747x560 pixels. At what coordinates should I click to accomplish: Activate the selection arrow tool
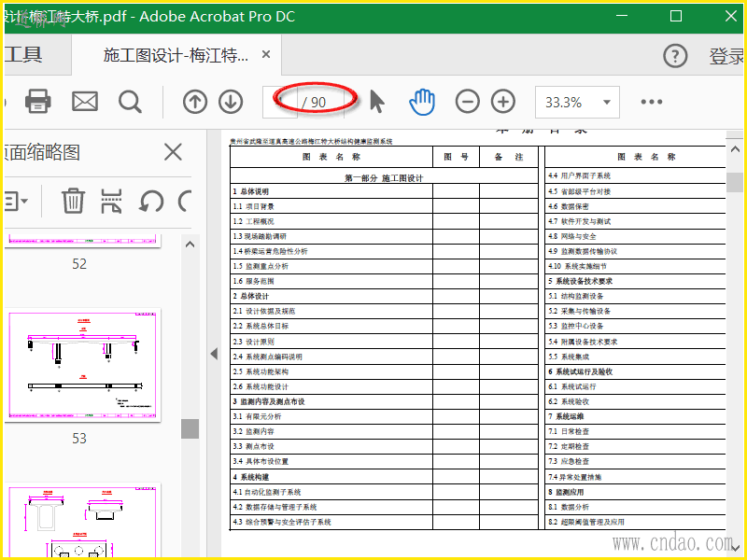pos(377,102)
